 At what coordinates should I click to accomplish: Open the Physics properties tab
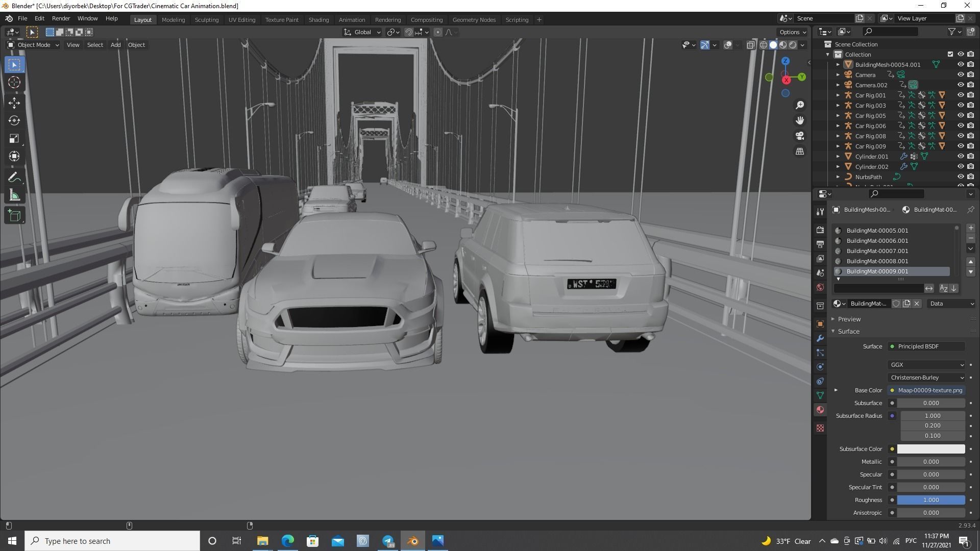click(x=820, y=367)
